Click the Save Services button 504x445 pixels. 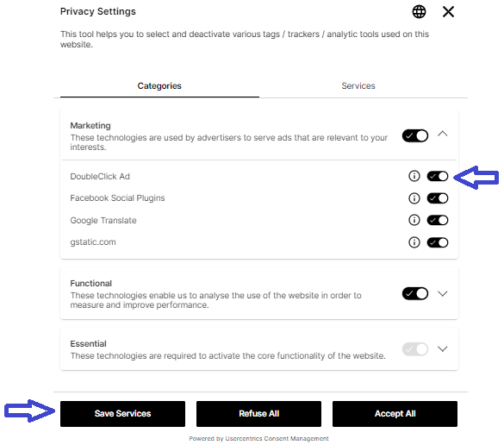click(x=122, y=414)
